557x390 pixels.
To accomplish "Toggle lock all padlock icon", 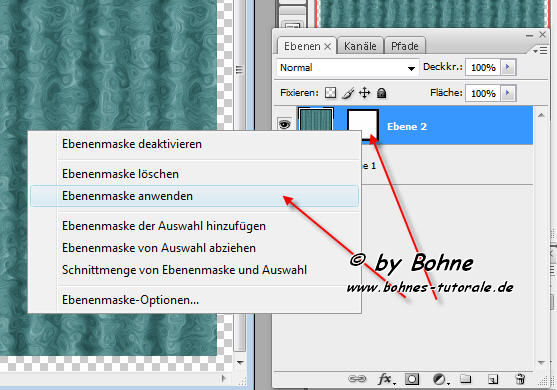I will (x=382, y=93).
